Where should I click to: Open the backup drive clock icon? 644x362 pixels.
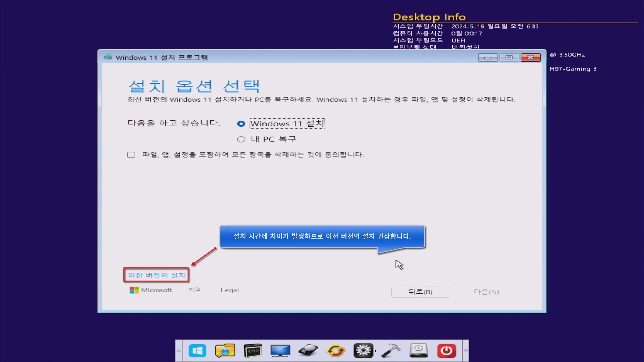[x=419, y=351]
